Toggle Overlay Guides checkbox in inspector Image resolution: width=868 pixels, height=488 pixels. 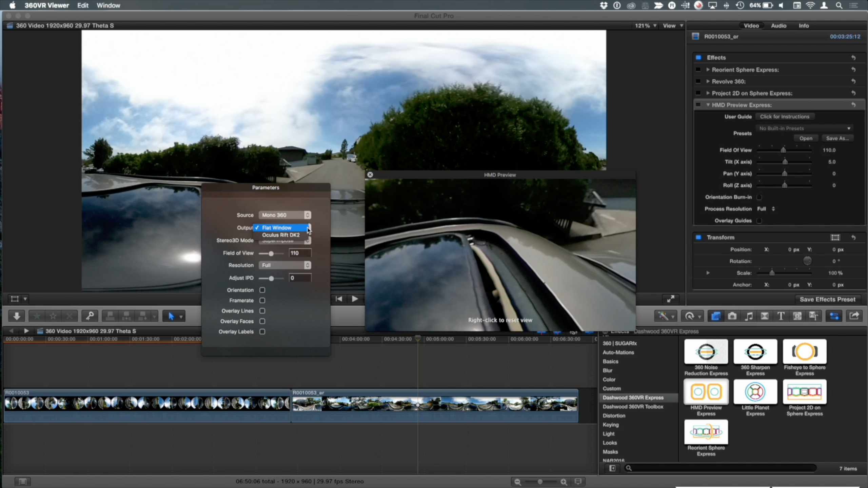(x=759, y=221)
